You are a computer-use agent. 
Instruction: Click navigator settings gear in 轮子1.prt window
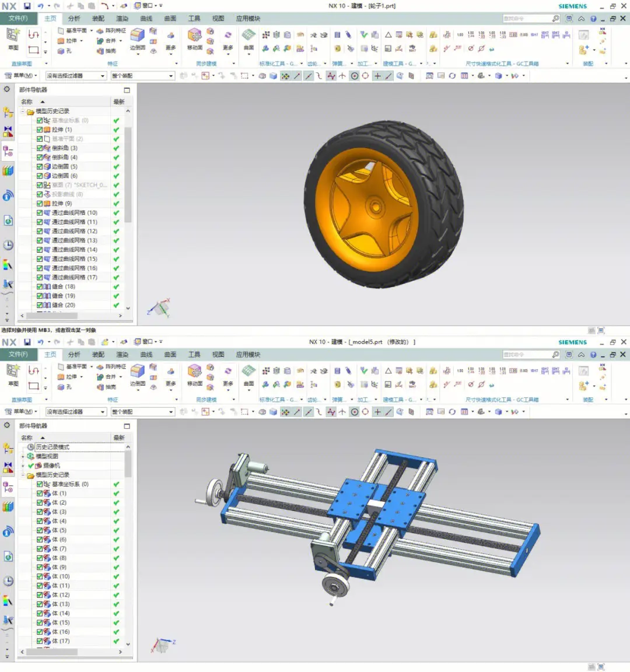[7, 89]
